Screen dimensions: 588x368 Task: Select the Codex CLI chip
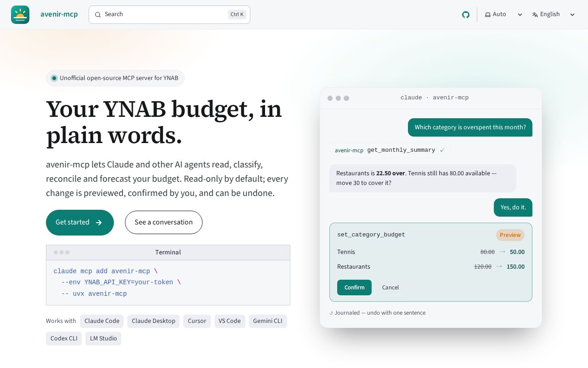[64, 339]
